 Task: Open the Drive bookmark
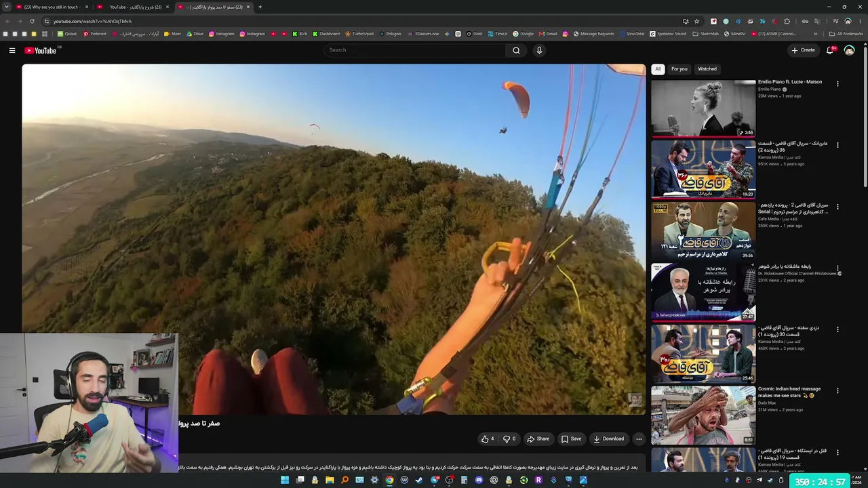(x=195, y=34)
